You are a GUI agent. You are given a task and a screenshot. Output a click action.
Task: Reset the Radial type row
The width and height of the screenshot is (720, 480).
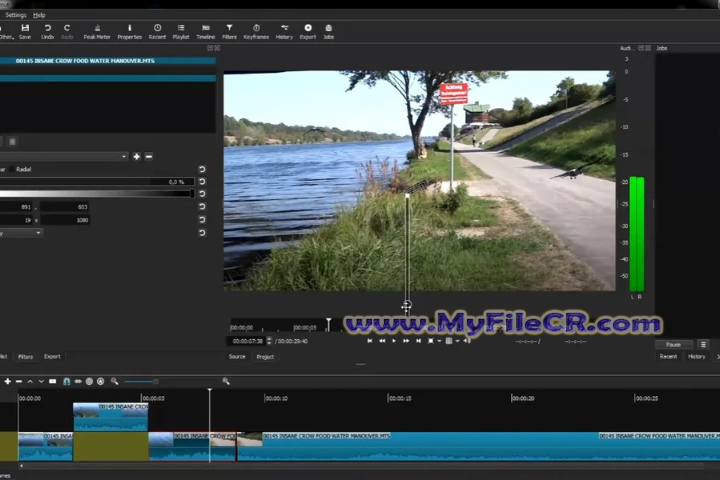coord(202,169)
